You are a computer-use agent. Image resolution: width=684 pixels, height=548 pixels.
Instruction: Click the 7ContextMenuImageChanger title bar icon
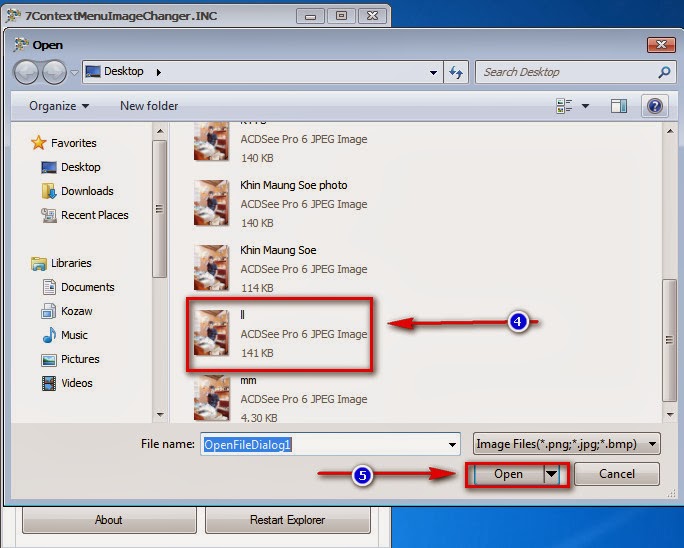click(13, 15)
